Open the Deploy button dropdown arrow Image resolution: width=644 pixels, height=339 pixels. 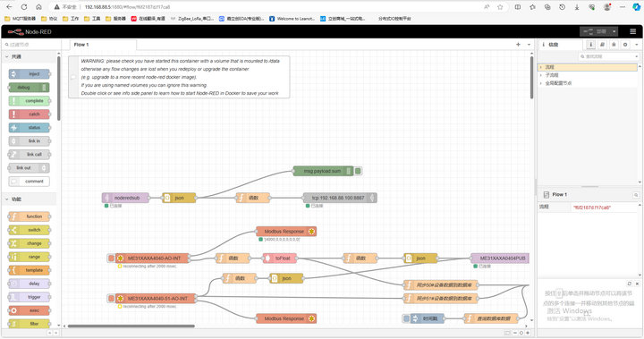614,31
